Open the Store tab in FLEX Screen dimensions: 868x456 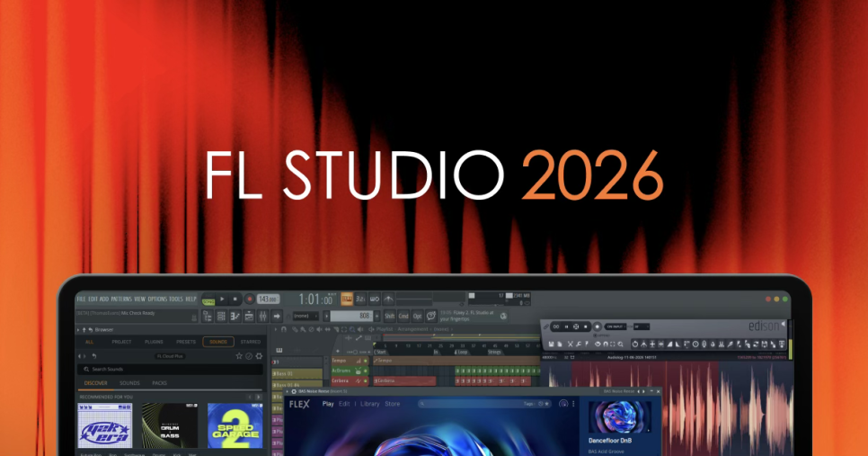[x=393, y=403]
